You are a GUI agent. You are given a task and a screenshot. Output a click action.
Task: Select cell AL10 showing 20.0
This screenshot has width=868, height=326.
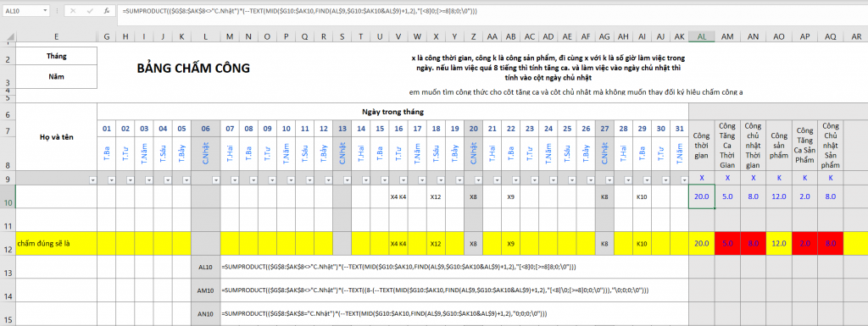tap(702, 196)
